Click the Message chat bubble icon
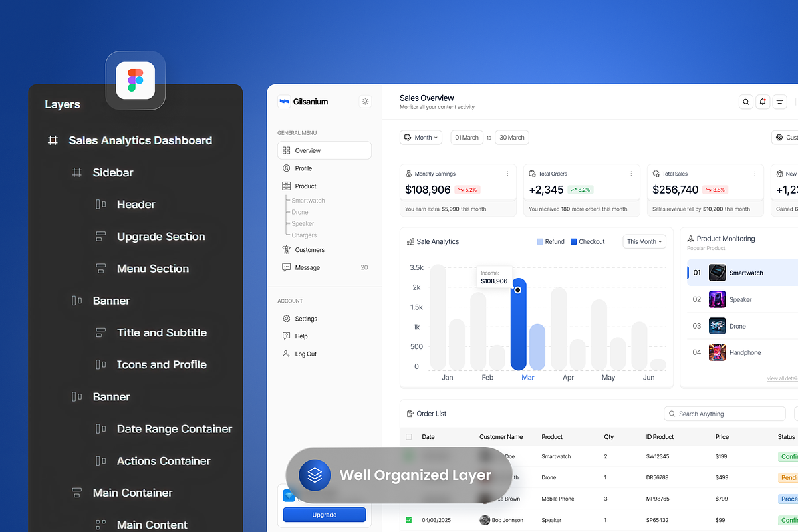Screen dimensions: 798x532 [286, 267]
